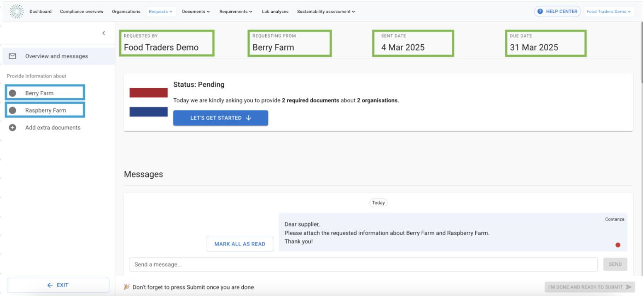Click Mark All As Read
Image resolution: width=644 pixels, height=296 pixels.
point(240,244)
